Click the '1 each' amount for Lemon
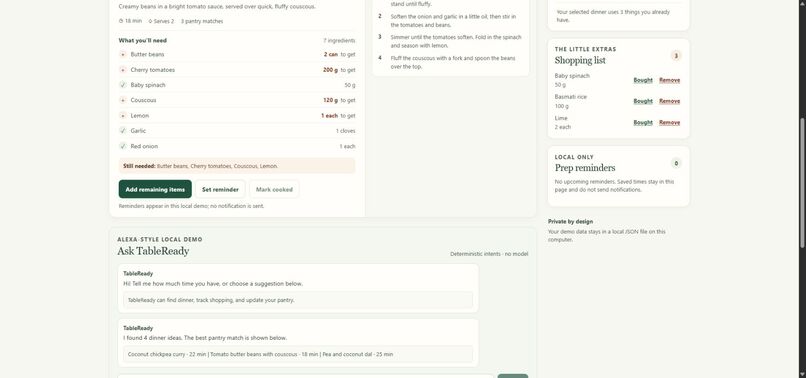 click(x=329, y=116)
